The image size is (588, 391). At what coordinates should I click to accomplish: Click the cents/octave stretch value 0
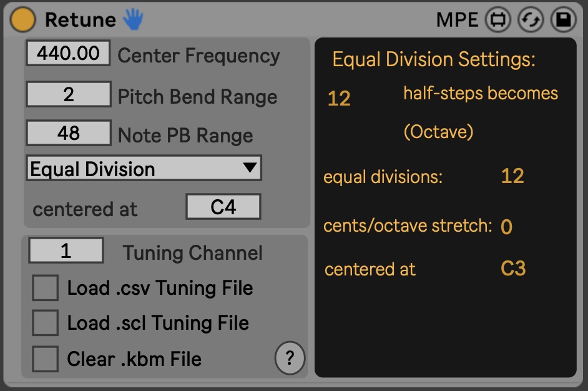point(506,227)
